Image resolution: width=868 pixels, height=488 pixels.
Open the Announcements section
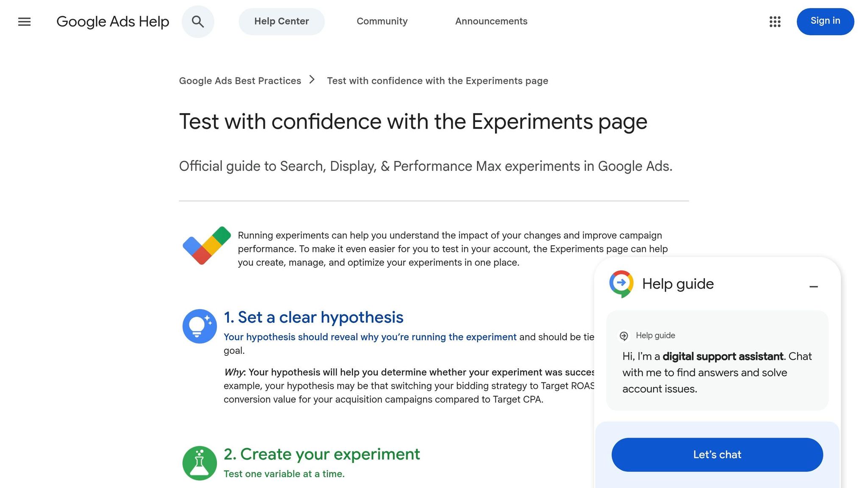pos(491,21)
